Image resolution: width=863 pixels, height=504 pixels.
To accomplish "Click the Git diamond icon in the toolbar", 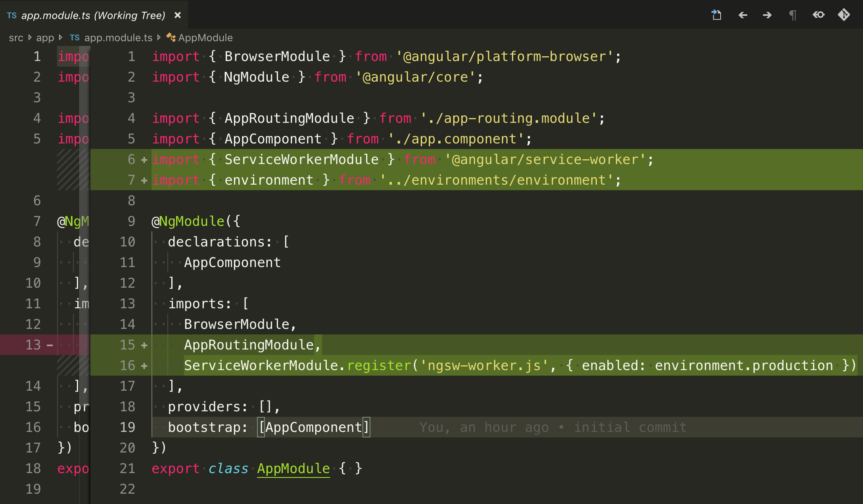I will click(x=844, y=15).
